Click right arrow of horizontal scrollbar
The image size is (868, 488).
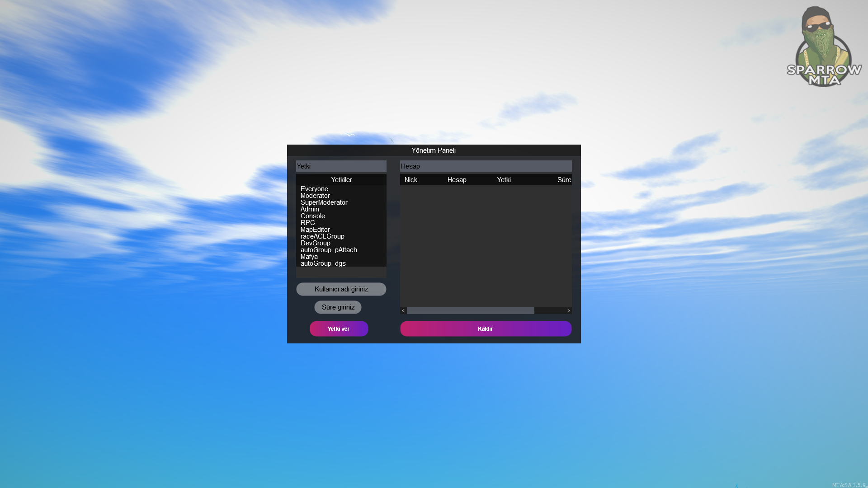tap(569, 311)
